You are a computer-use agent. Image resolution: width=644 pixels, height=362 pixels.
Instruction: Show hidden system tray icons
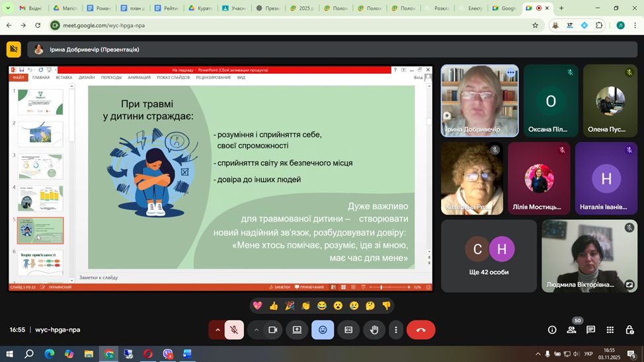[x=538, y=354]
